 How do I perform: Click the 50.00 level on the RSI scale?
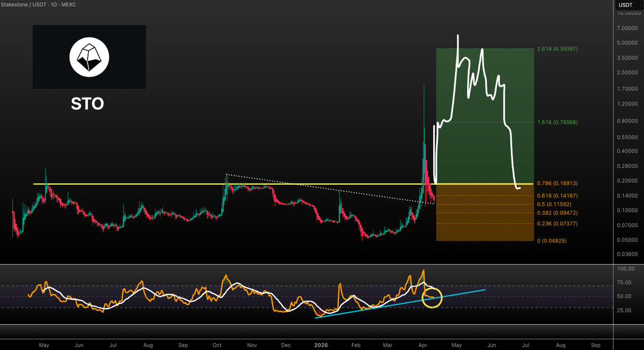point(625,296)
